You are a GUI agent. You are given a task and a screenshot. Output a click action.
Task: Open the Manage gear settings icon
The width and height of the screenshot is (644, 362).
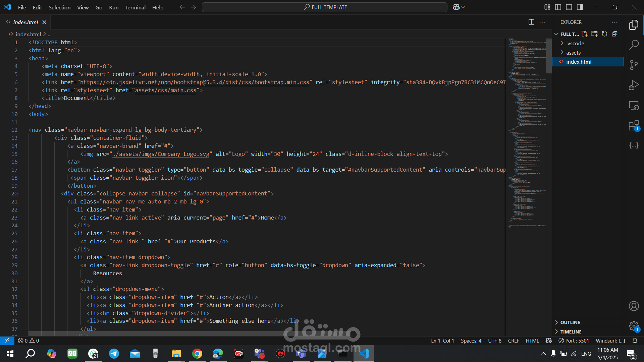point(634,326)
